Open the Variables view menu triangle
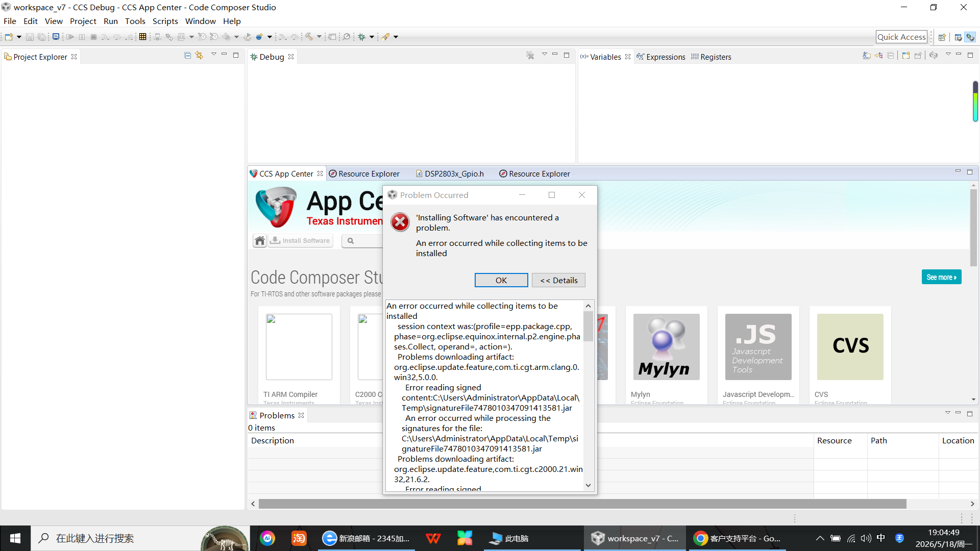This screenshot has width=980, height=551. 948,55
